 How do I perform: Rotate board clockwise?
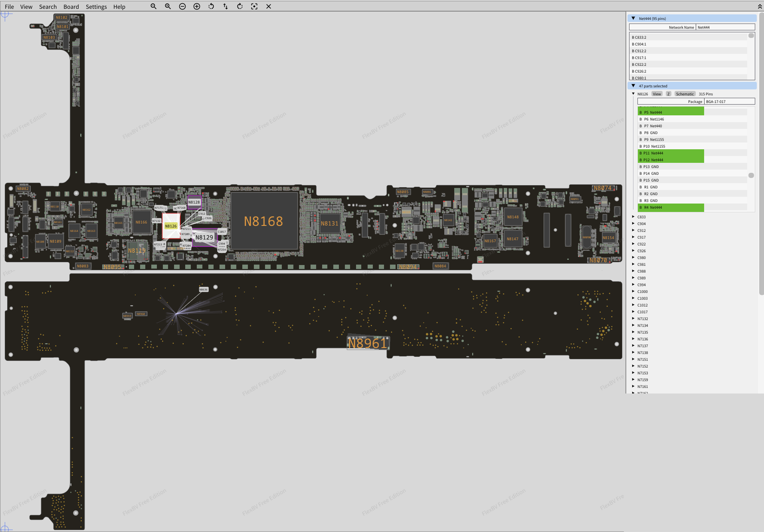[240, 6]
